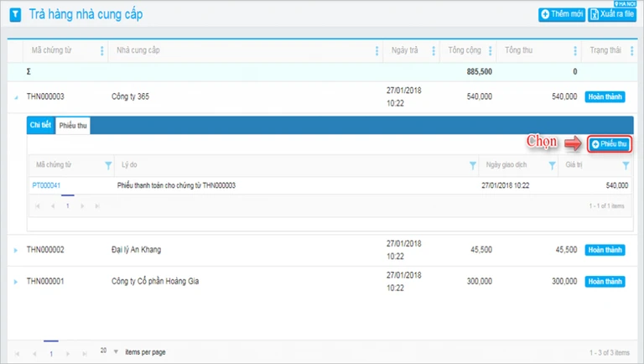Sort by Tổng thu column header
The width and height of the screenshot is (644, 364).
tap(519, 50)
